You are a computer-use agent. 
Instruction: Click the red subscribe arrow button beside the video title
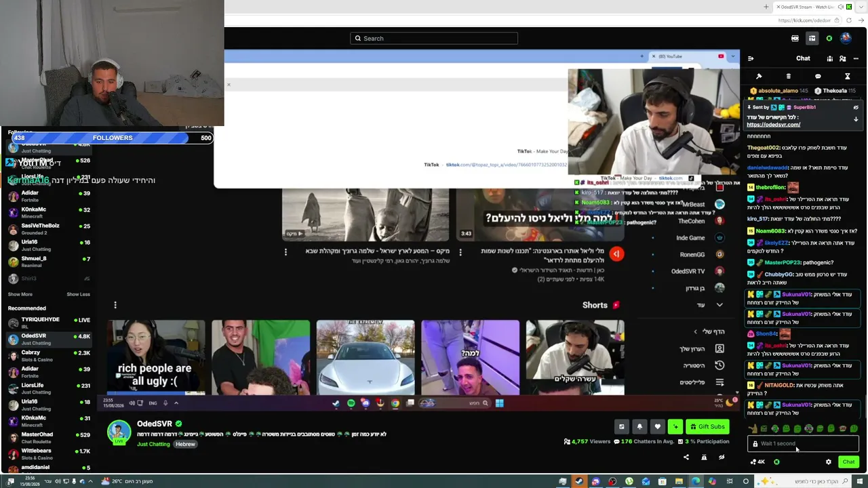pos(616,253)
